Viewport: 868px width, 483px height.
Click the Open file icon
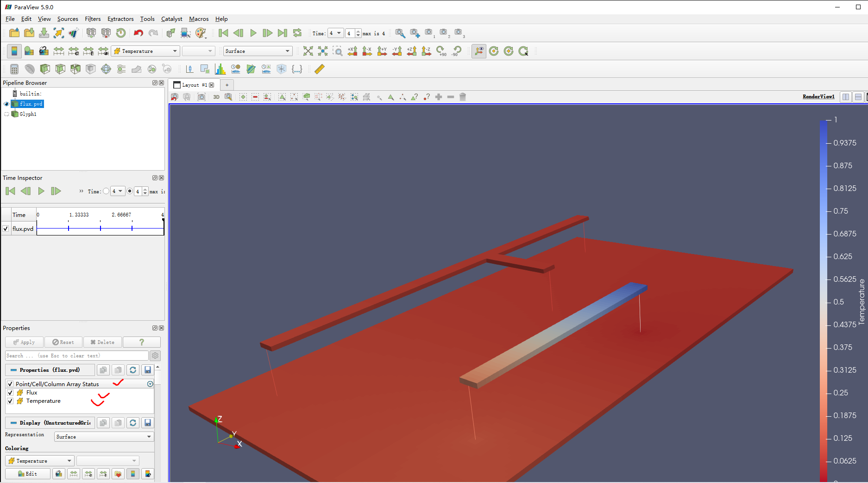click(x=14, y=33)
